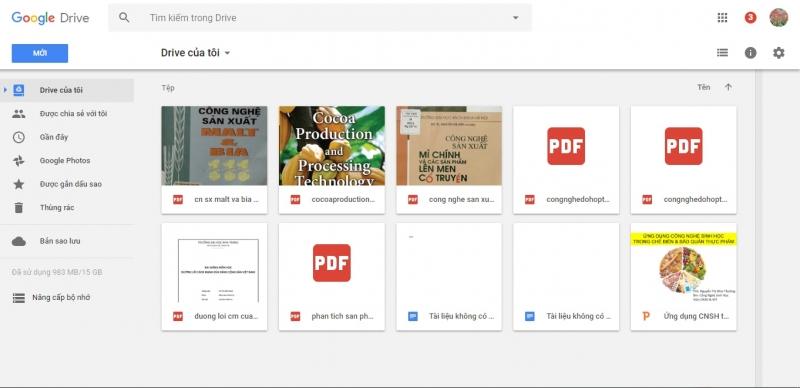Image resolution: width=800 pixels, height=388 pixels.
Task: Expand 'Drive của tôi' tree arrow in sidebar
Action: click(5, 90)
